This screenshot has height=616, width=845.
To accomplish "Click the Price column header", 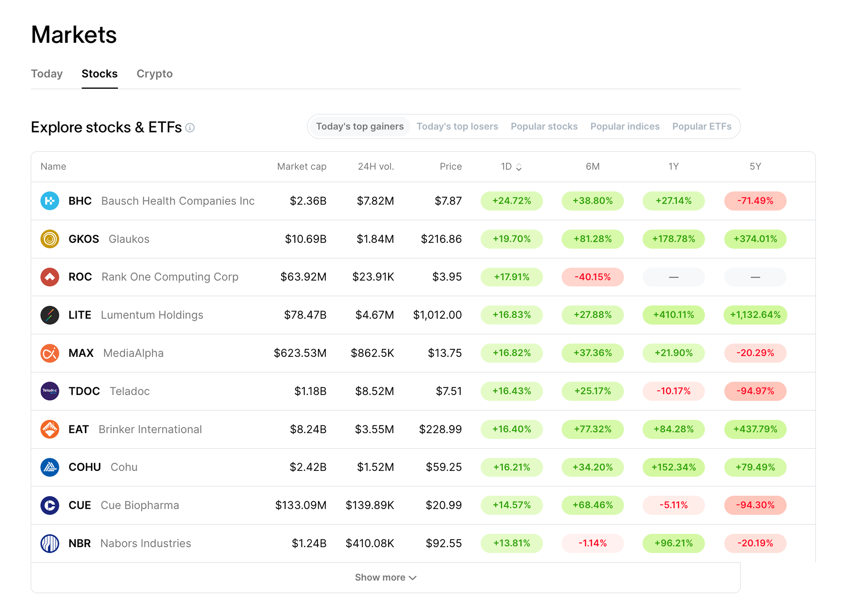I will (x=451, y=167).
